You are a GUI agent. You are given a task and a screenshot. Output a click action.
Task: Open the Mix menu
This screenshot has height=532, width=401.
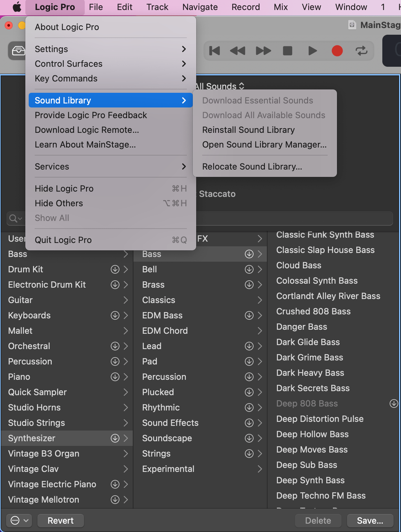[x=281, y=7]
